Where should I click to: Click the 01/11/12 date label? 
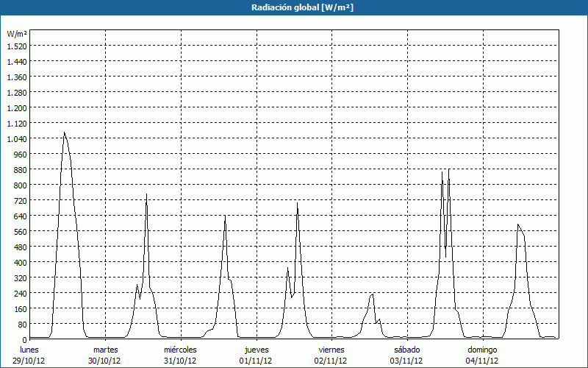pyautogui.click(x=256, y=361)
